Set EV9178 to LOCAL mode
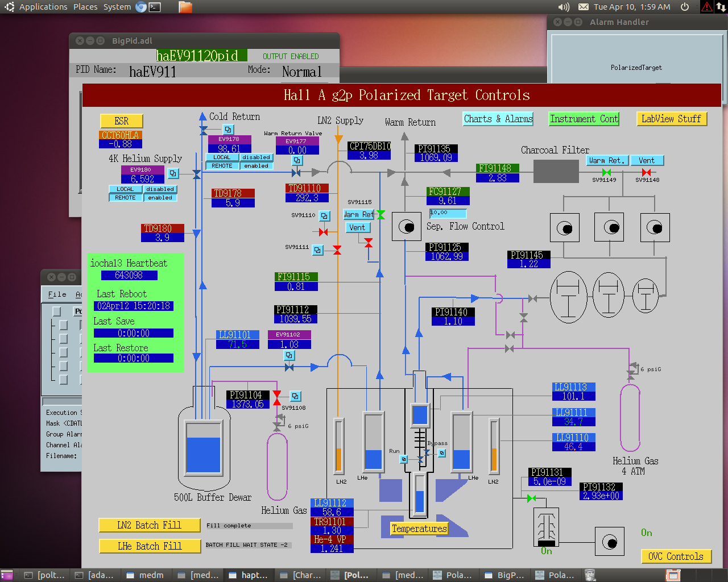The width and height of the screenshot is (728, 582). point(222,157)
